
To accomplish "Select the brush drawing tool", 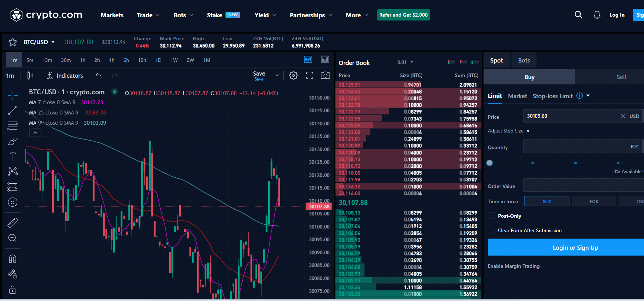I will (13, 141).
